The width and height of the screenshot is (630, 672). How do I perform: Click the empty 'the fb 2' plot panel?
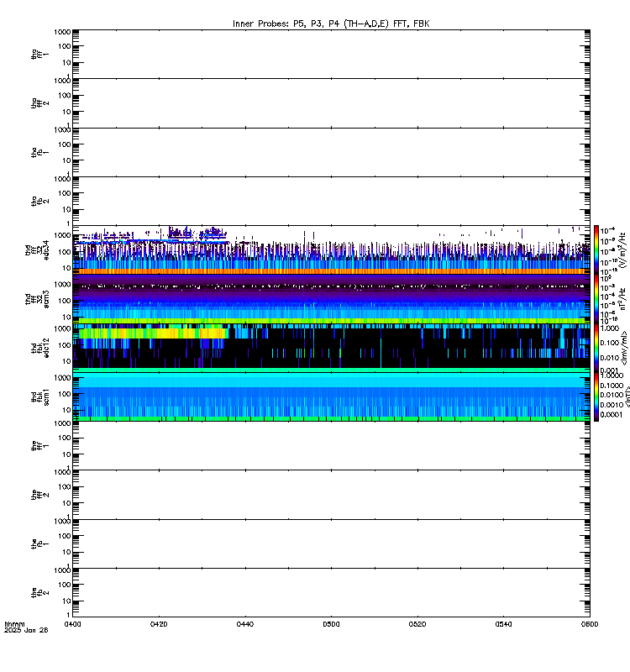tap(331, 593)
